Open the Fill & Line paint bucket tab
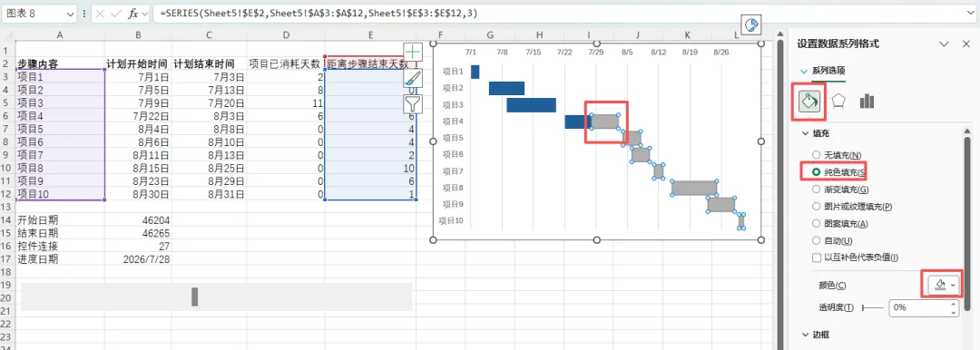 point(810,101)
